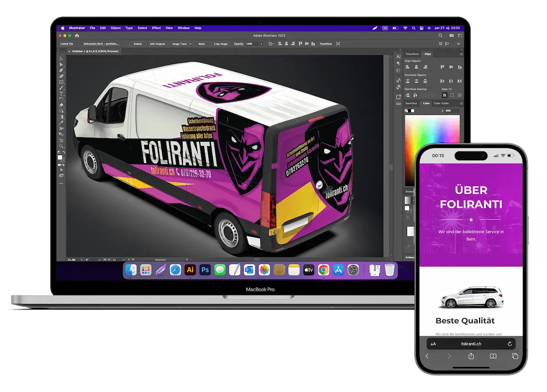Tap the bookmarks icon in phone Safari

(493, 356)
